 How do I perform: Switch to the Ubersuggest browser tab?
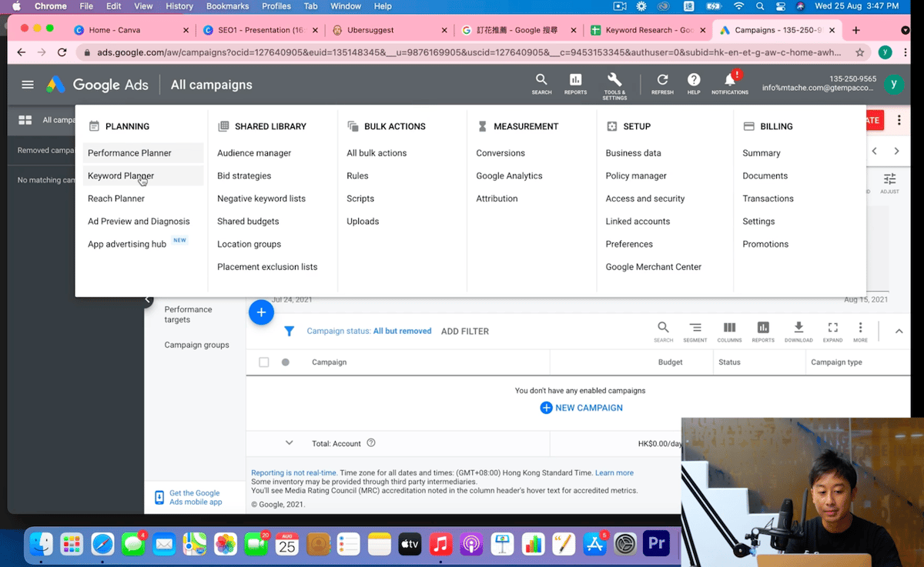pos(373,30)
